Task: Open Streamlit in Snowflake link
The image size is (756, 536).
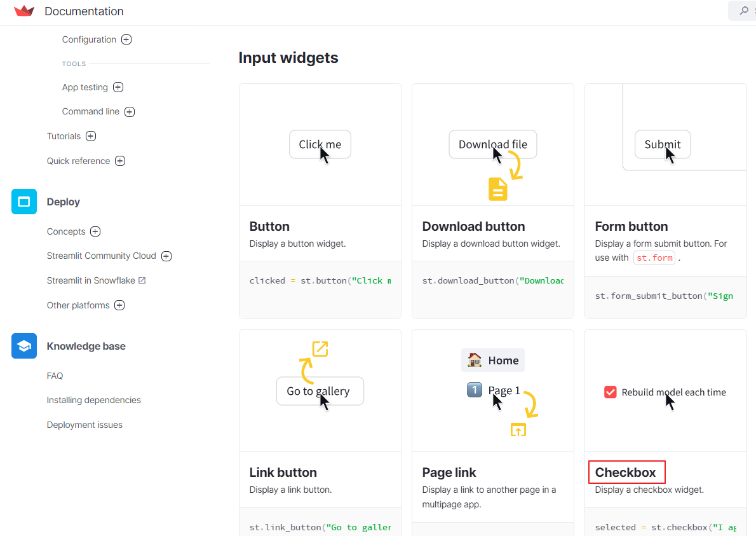Action: [x=91, y=280]
